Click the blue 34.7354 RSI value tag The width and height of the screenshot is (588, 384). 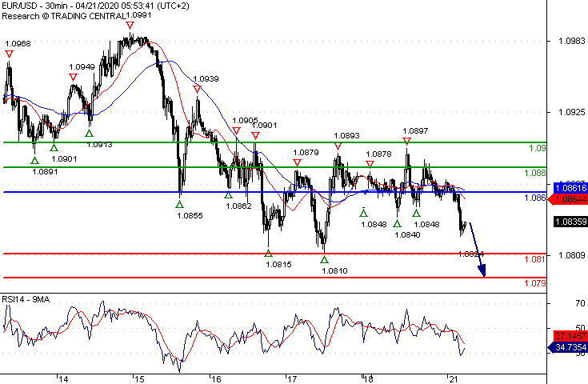click(569, 348)
